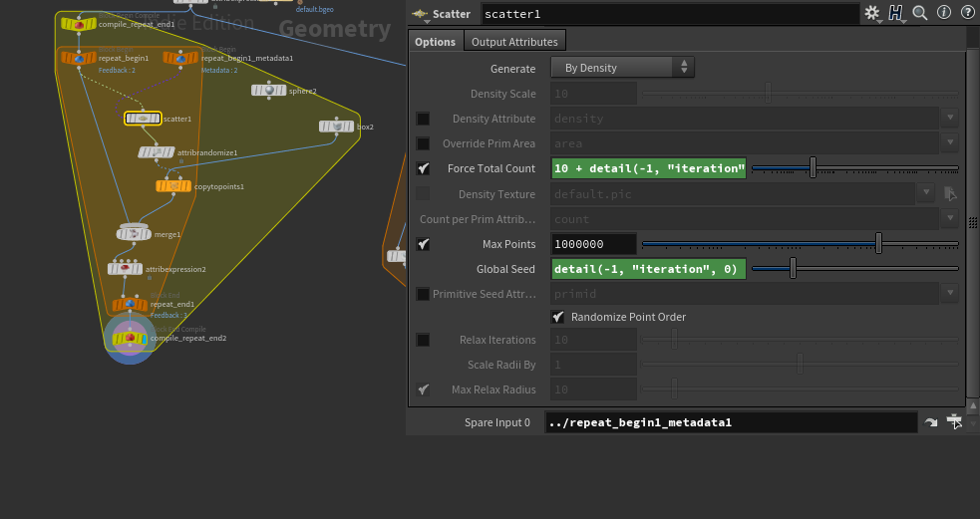The image size is (980, 519).
Task: Click the Global Seed slider handle
Action: coord(793,269)
